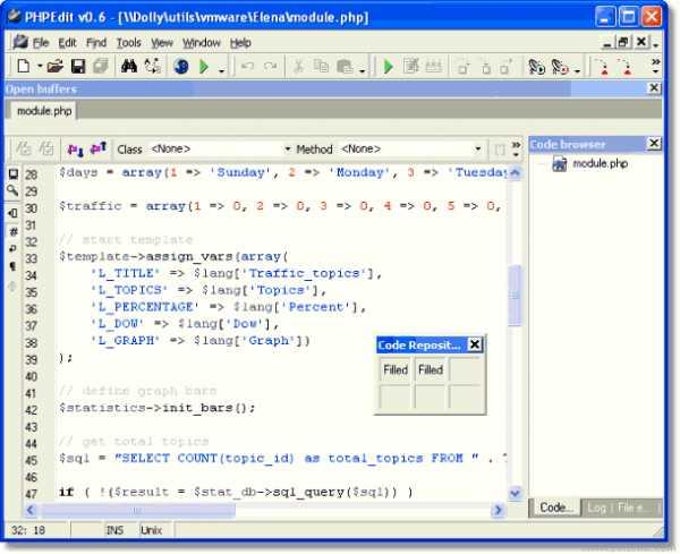Open Find with the binoculars icon
The width and height of the screenshot is (680, 554).
click(129, 66)
